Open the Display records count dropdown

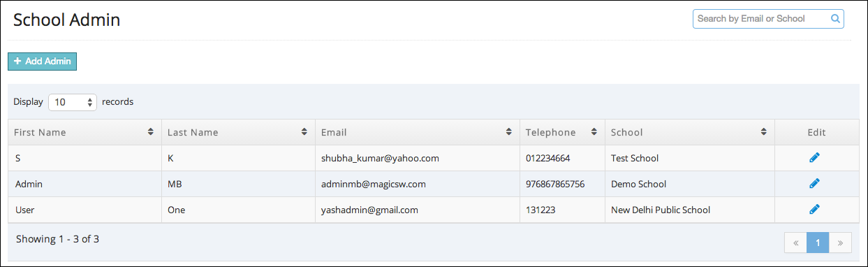coord(73,102)
